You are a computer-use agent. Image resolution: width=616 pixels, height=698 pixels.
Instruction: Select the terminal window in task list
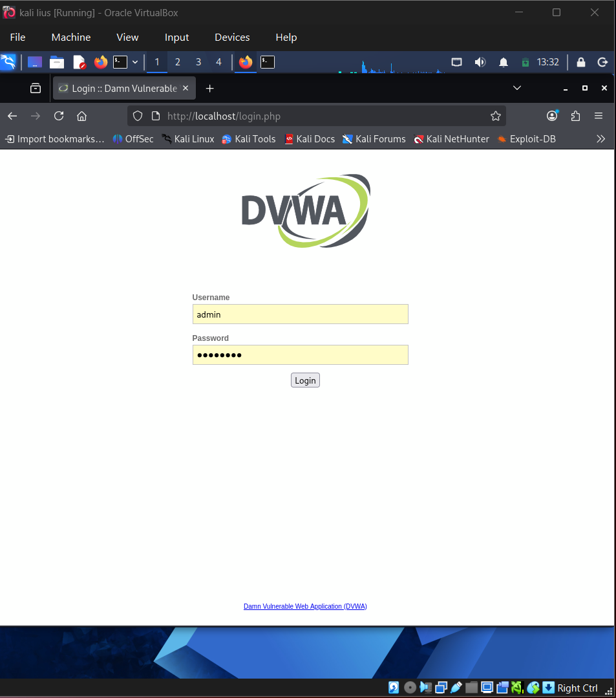click(268, 62)
